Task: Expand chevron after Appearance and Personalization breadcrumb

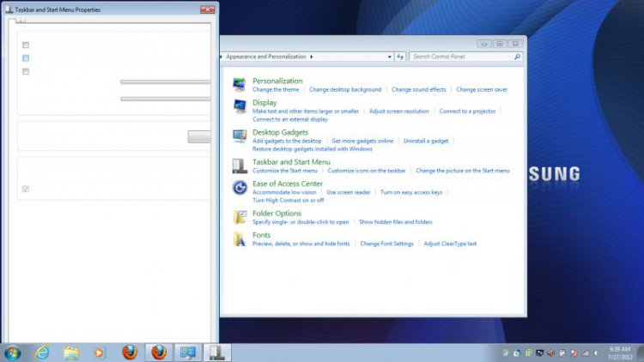Action: click(x=312, y=57)
